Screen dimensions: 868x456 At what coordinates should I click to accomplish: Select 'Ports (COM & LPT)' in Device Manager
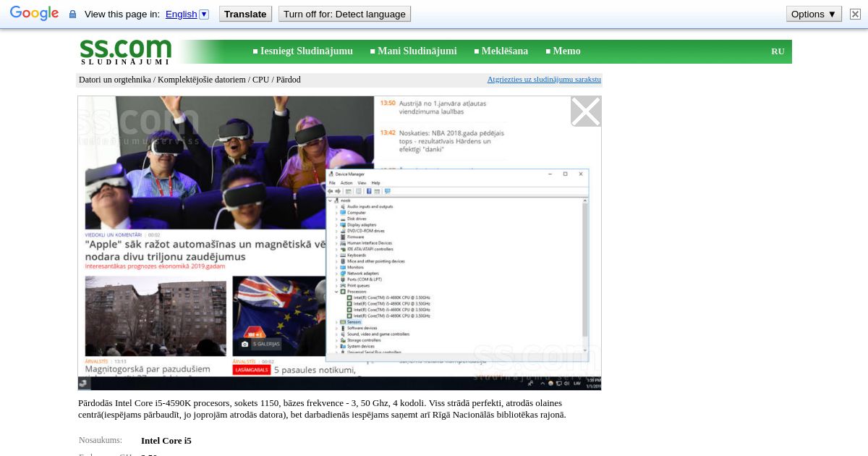click(x=364, y=279)
